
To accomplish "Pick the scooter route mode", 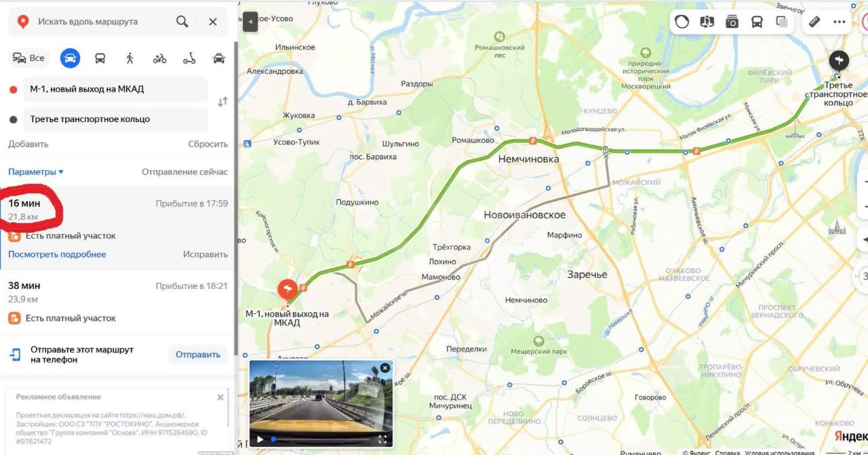I will point(189,58).
